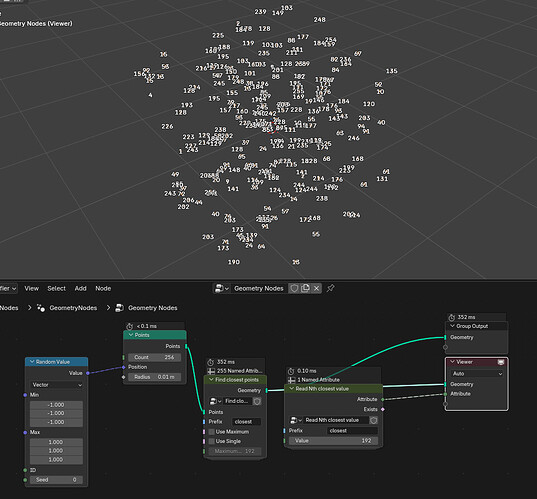Unlink Geometry Nodes datablock with X icon

(x=316, y=288)
